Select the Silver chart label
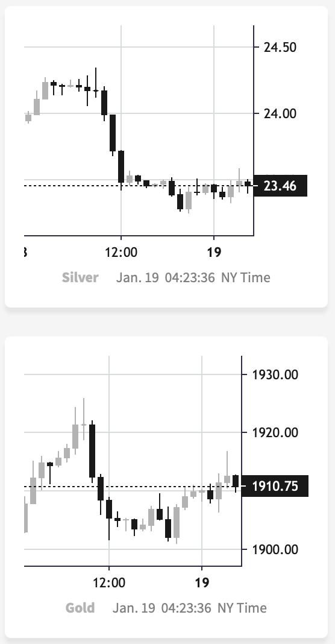 [x=80, y=277]
